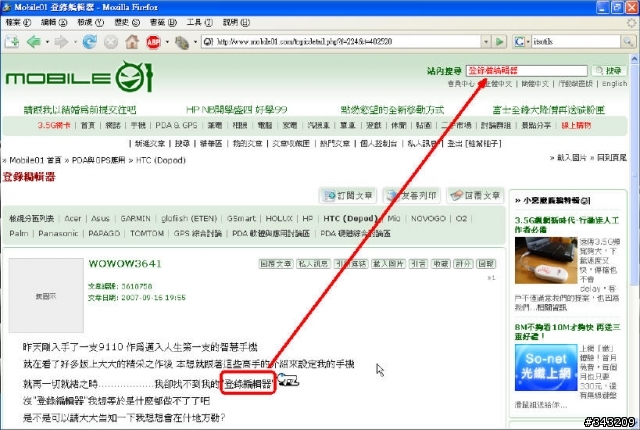Open the Adblock Plus dropdown arrow

(167, 42)
